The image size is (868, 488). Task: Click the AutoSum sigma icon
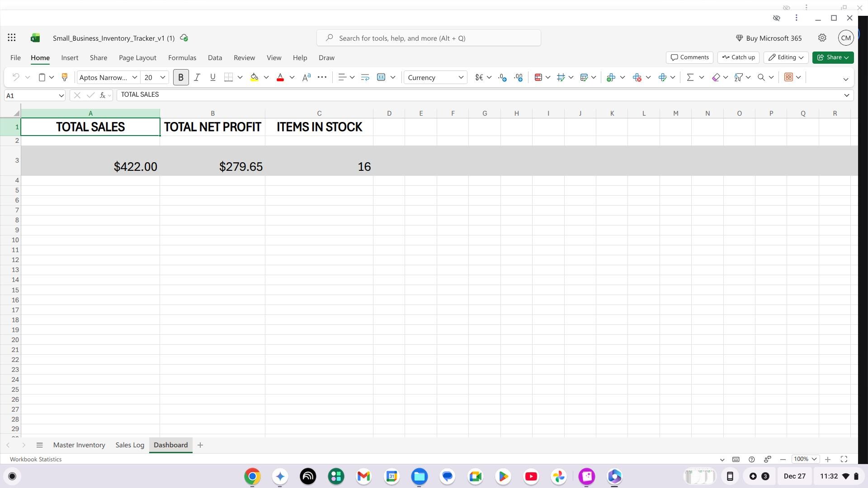[x=690, y=78]
